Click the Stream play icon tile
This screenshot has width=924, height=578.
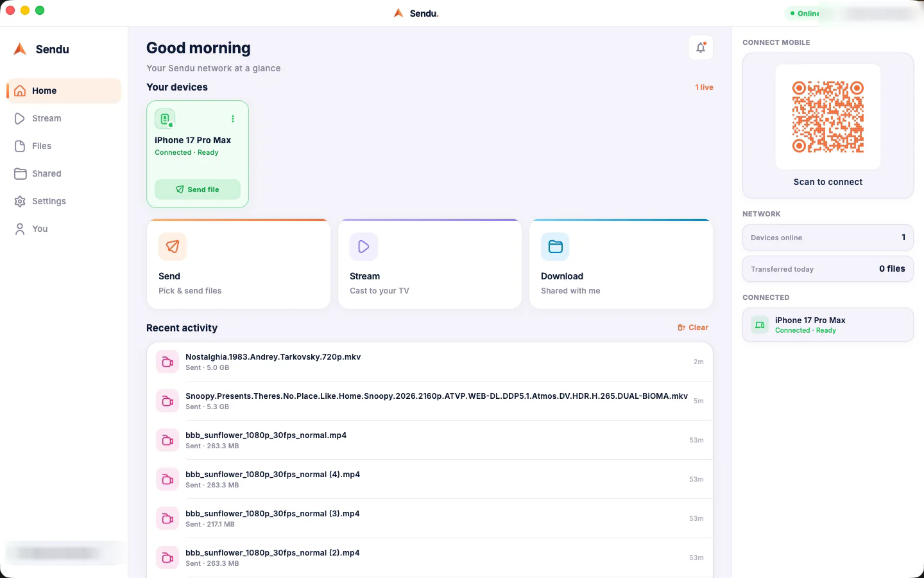(364, 247)
